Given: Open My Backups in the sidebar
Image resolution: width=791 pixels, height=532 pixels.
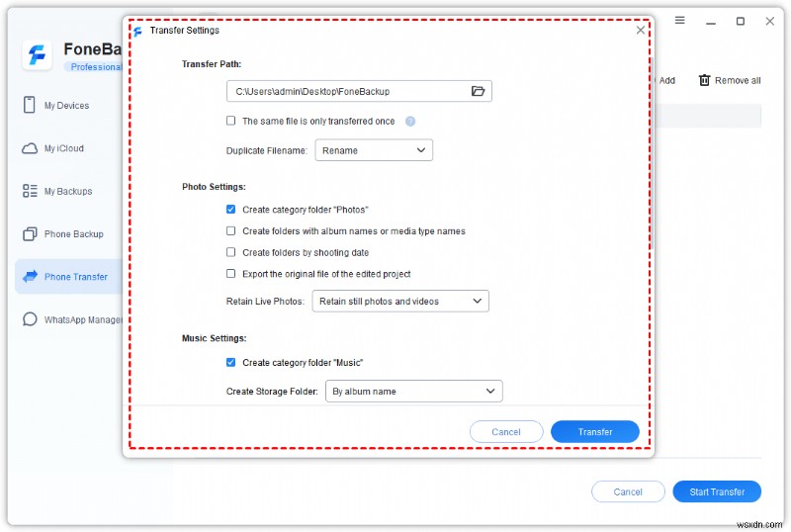Looking at the screenshot, I should point(68,191).
